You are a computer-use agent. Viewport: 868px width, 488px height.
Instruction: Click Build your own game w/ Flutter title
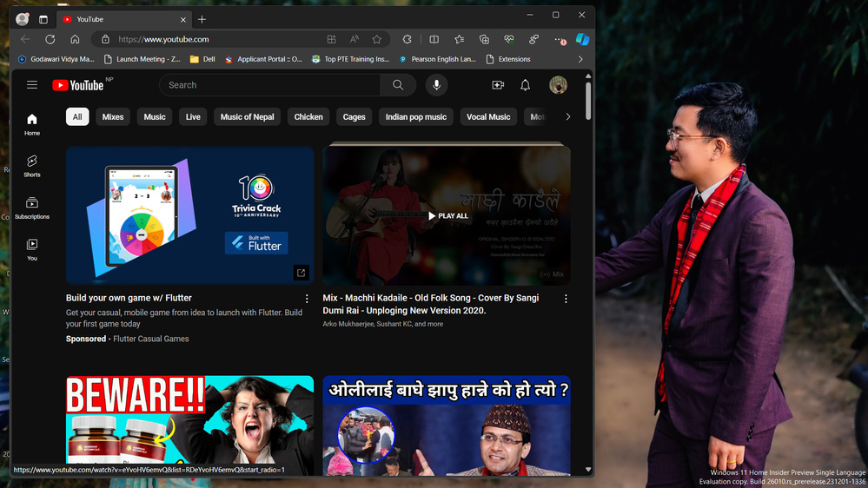coord(129,298)
